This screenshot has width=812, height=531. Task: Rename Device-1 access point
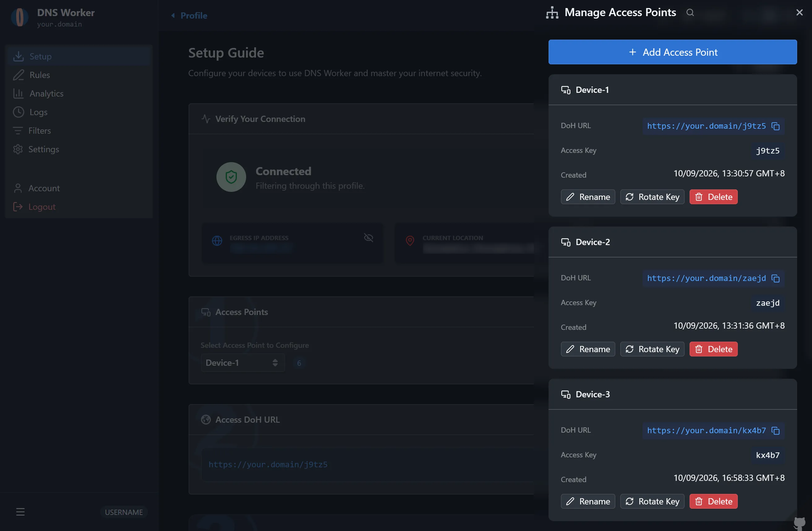tap(588, 197)
